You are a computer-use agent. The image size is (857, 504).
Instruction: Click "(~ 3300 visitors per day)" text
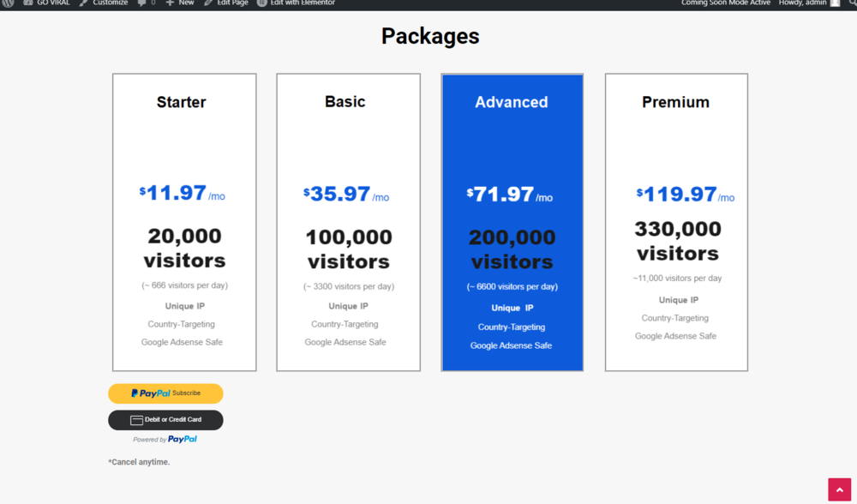[349, 286]
